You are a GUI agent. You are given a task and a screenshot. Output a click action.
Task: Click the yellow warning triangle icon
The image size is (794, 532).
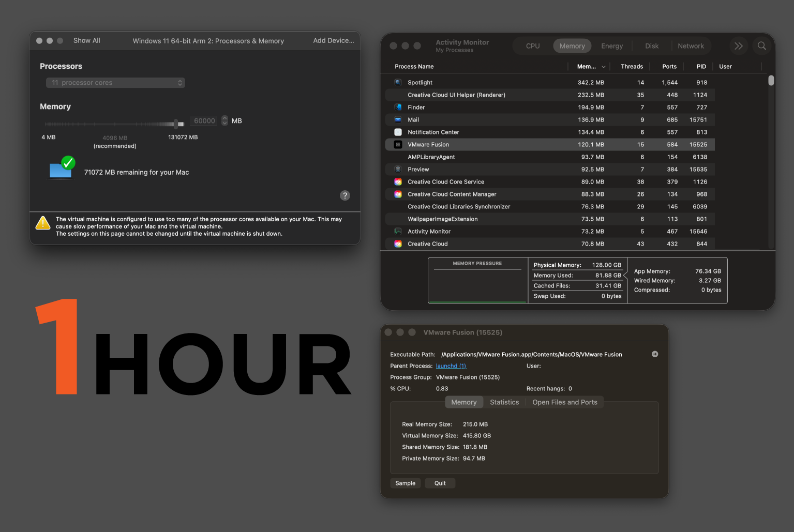tap(43, 223)
